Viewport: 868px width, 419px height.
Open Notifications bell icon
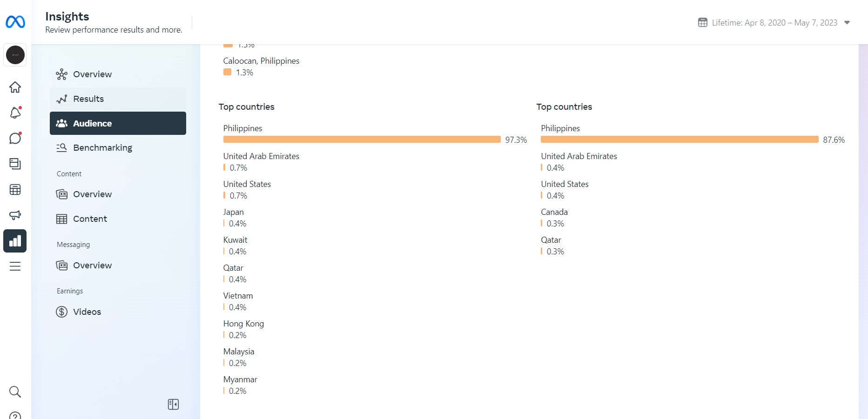(15, 113)
